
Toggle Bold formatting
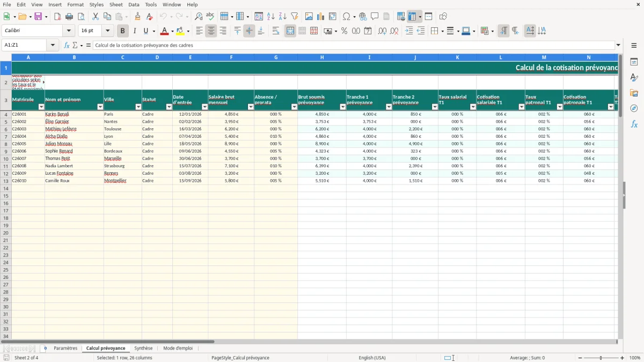coord(123,31)
